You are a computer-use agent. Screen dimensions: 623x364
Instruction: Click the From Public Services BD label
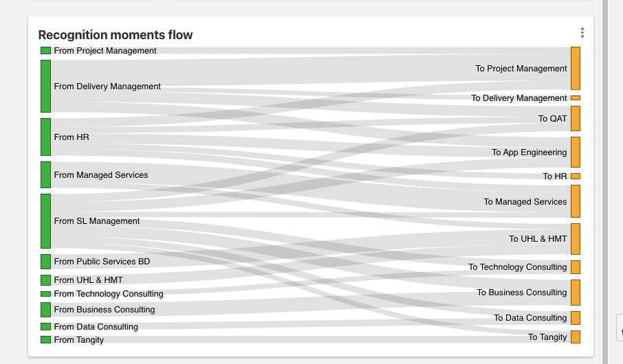pos(102,262)
